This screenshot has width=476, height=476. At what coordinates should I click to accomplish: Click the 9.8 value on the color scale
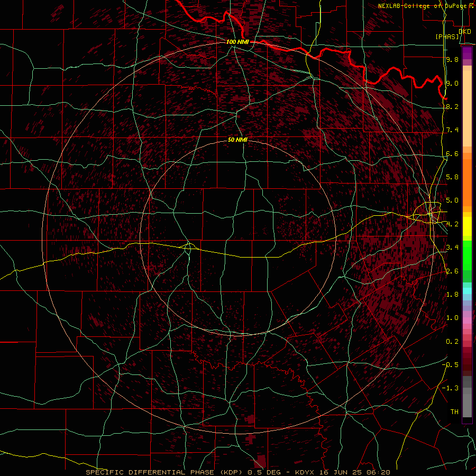(x=452, y=59)
